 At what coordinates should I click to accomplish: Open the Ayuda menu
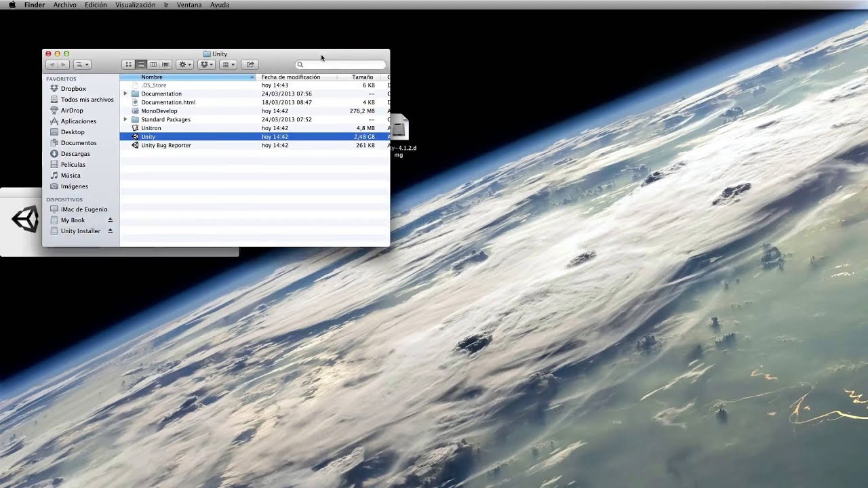(x=220, y=5)
